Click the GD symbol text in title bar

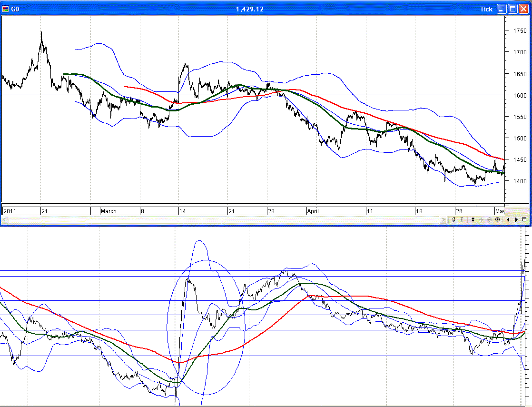coord(15,9)
